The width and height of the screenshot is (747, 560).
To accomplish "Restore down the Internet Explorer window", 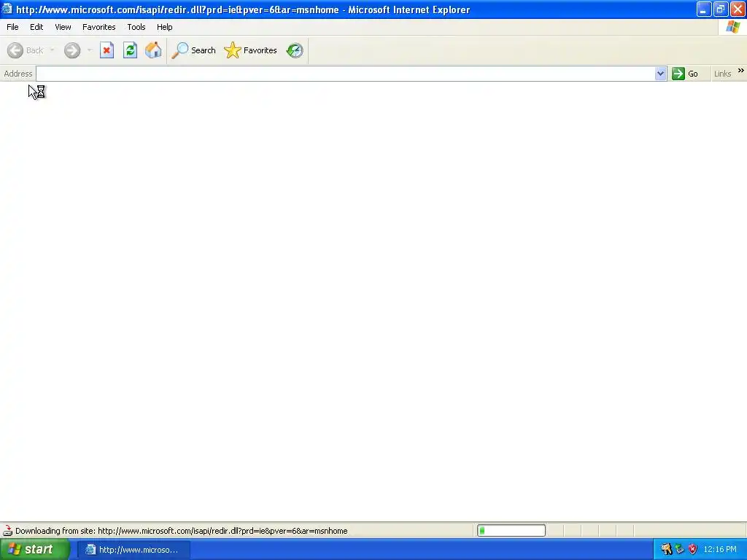I will pyautogui.click(x=720, y=9).
